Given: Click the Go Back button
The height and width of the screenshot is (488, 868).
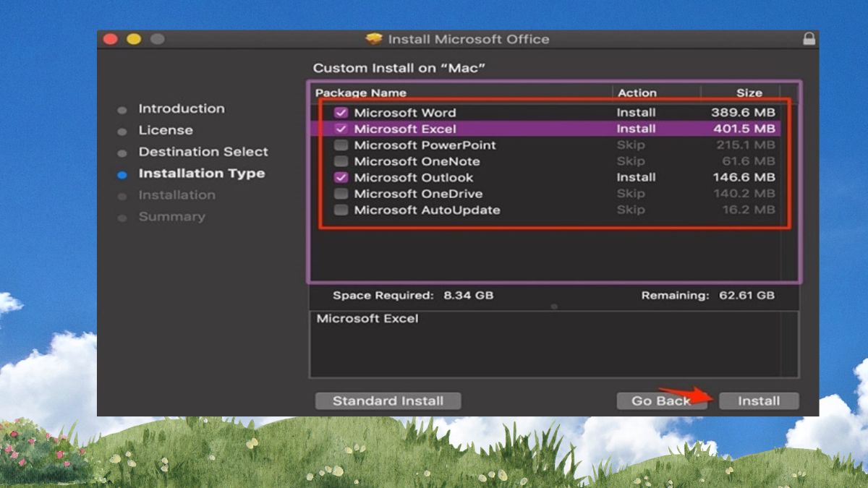Looking at the screenshot, I should click(661, 401).
